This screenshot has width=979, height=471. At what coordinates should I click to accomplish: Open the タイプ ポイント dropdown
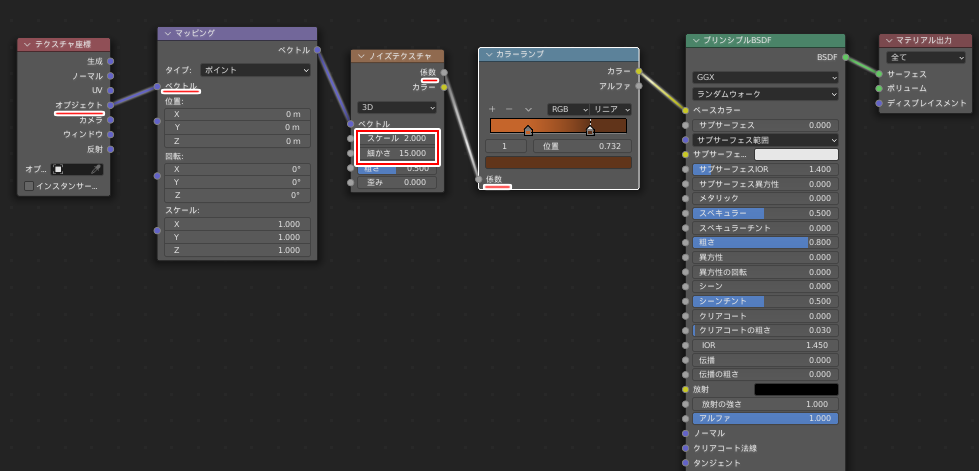255,70
